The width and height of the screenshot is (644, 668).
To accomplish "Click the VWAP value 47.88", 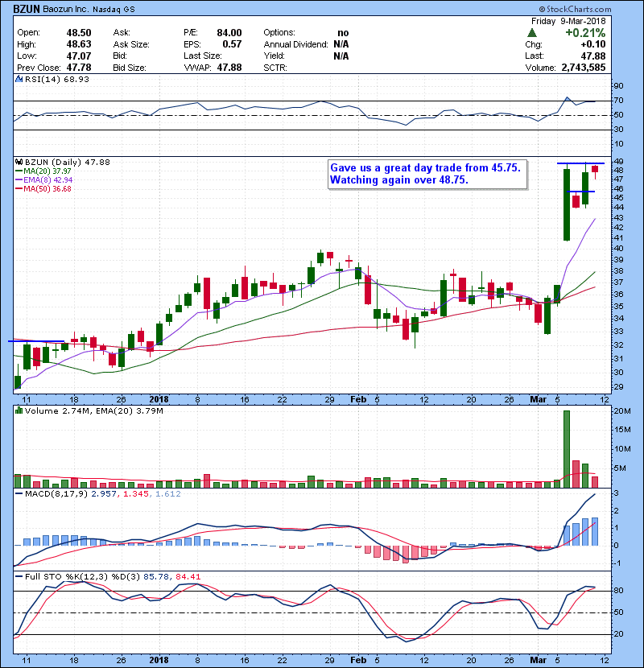I will click(229, 68).
